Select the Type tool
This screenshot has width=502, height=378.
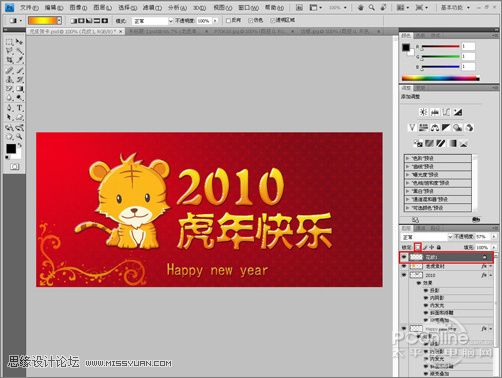click(20, 108)
